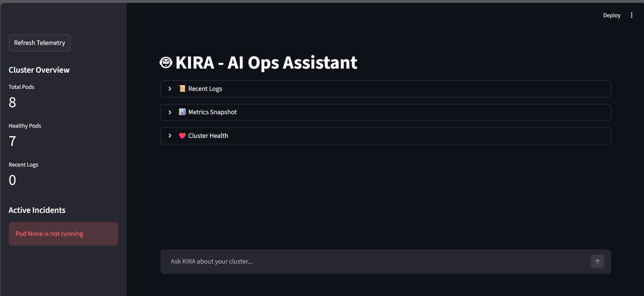The image size is (644, 296).
Task: Click the Recent Logs expander label text
Action: pos(205,89)
